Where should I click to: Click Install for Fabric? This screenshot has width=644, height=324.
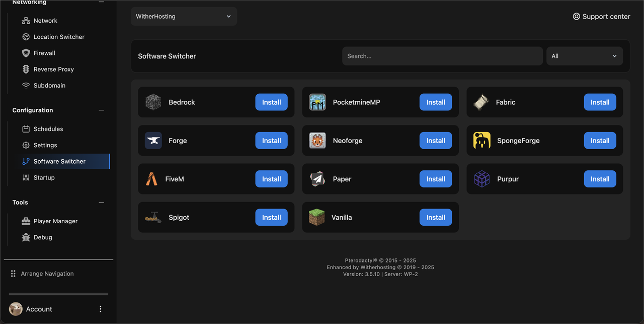coord(600,102)
